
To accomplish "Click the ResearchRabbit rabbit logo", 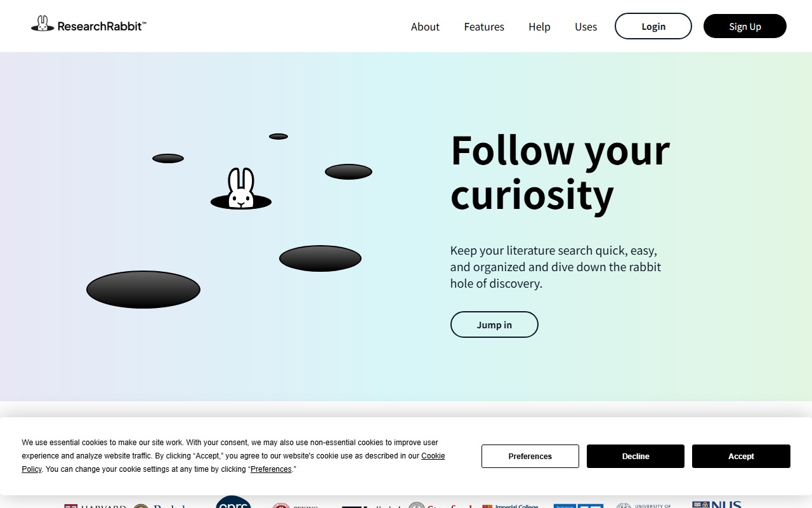I will (43, 23).
